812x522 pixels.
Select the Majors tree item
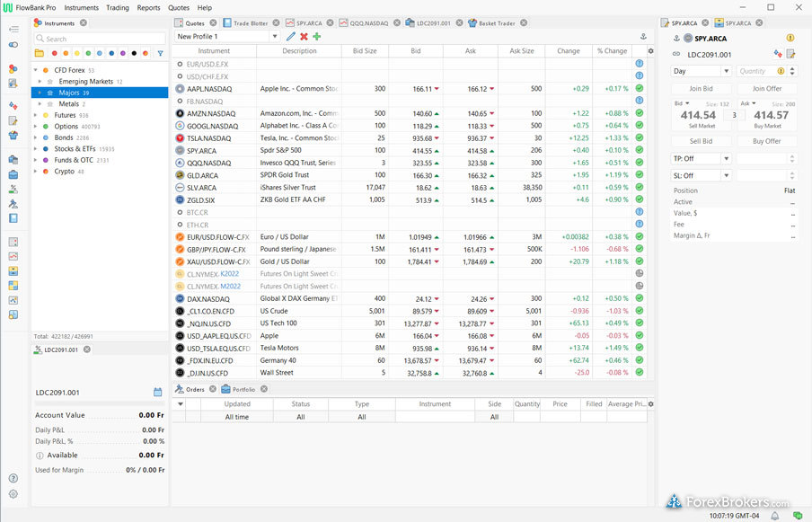pos(100,93)
